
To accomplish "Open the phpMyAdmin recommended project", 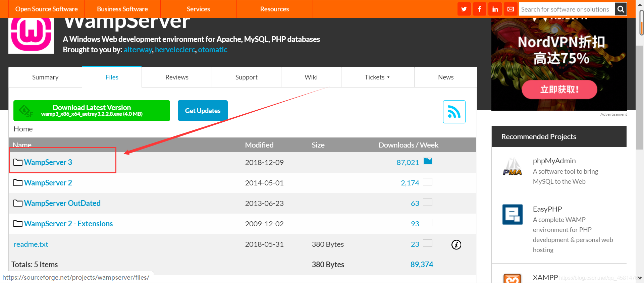I will coord(554,161).
